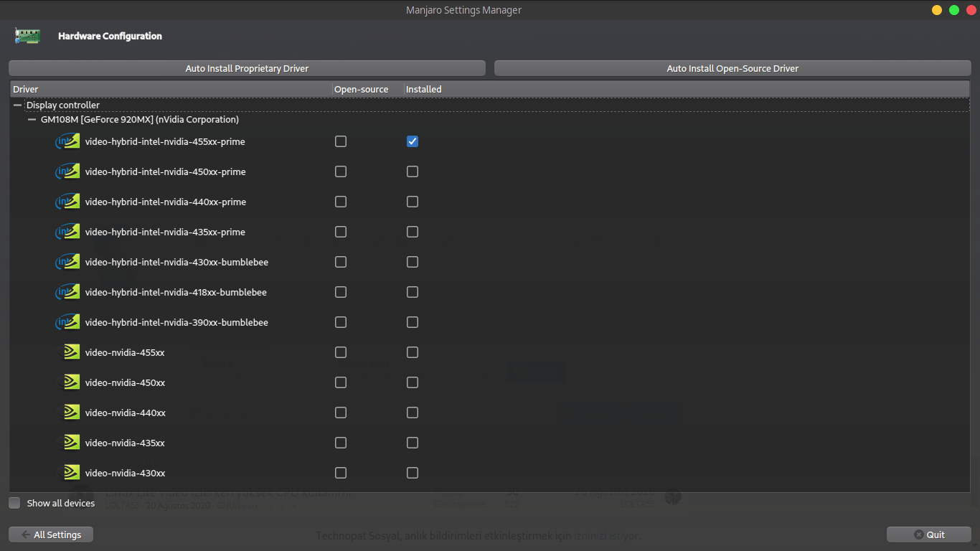Image resolution: width=980 pixels, height=551 pixels.
Task: Close the window with red button
Action: coord(971,10)
